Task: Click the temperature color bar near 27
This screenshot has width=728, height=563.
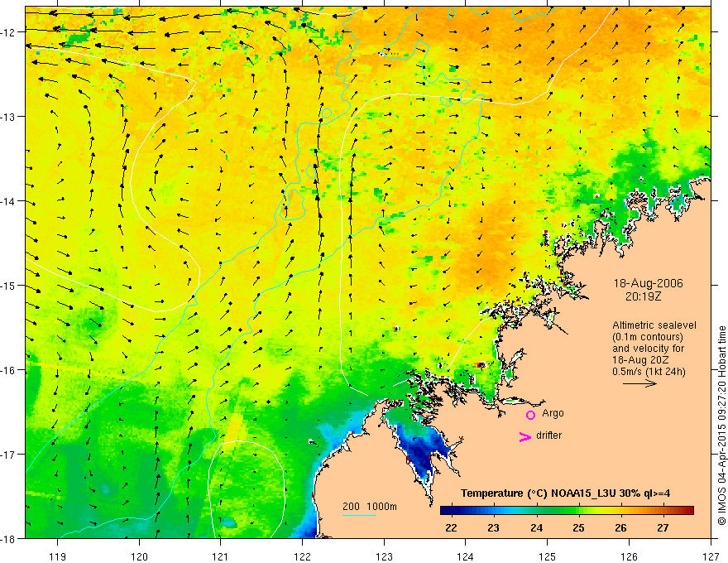Action: click(663, 511)
